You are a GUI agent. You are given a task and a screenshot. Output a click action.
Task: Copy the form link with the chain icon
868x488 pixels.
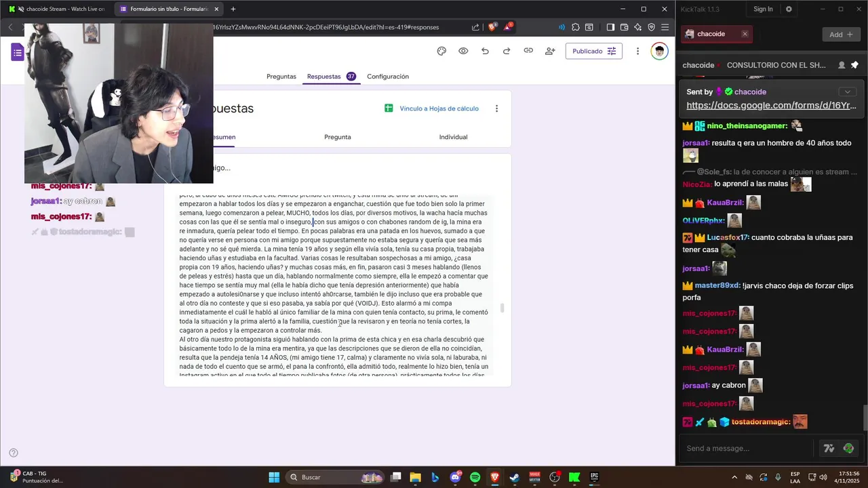pyautogui.click(x=528, y=51)
